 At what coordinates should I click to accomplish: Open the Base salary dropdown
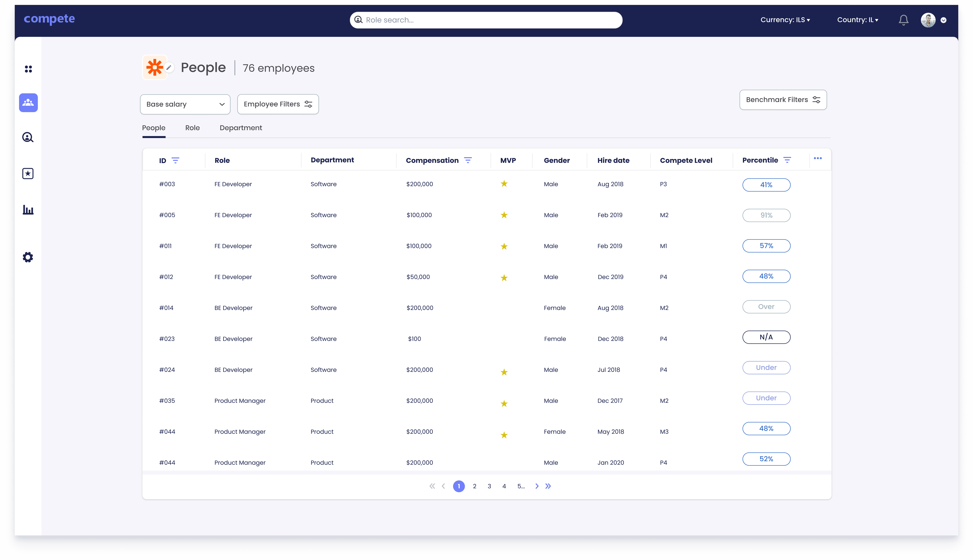185,104
